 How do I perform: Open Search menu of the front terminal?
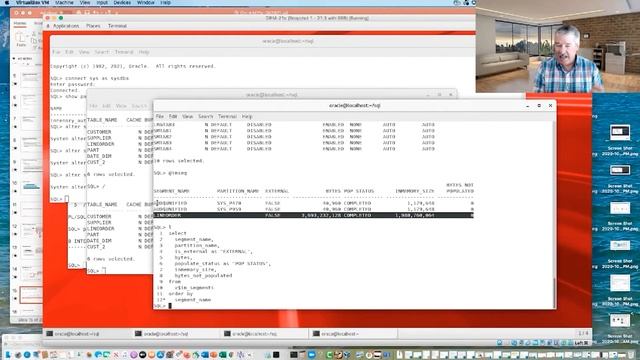click(x=206, y=116)
